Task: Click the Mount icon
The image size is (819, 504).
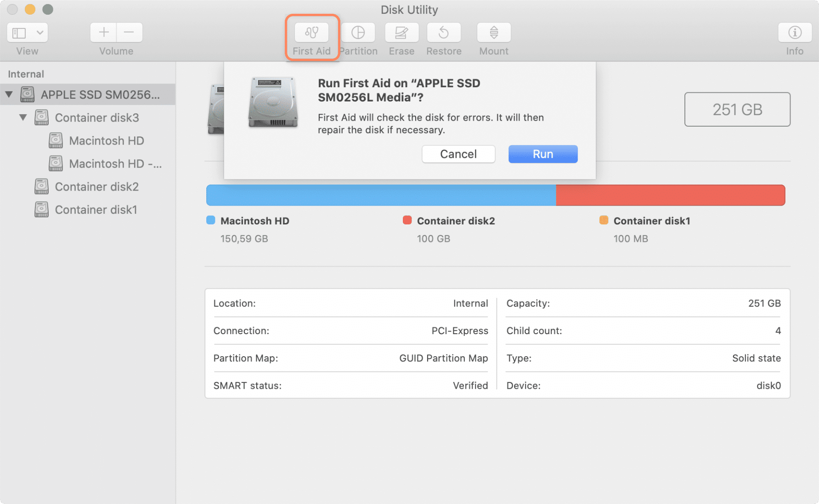Action: 493,32
